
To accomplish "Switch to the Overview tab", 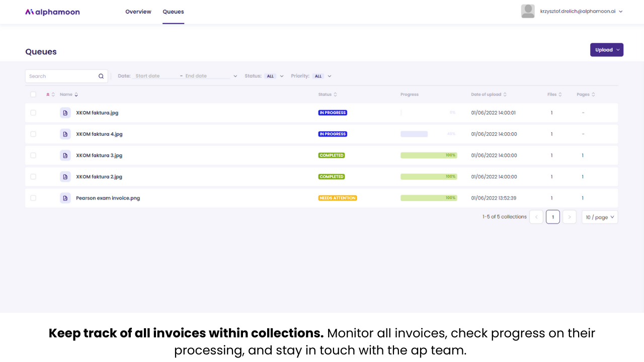I will click(x=138, y=12).
